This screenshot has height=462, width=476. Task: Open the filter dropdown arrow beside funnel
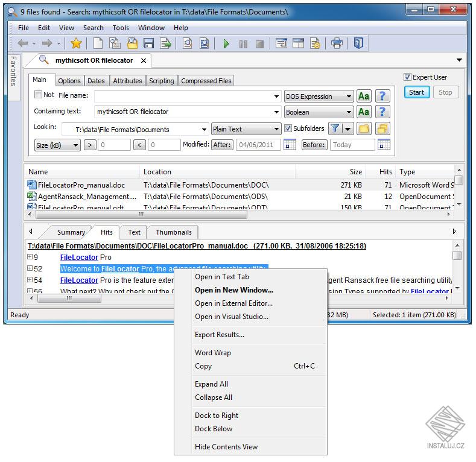tap(348, 128)
